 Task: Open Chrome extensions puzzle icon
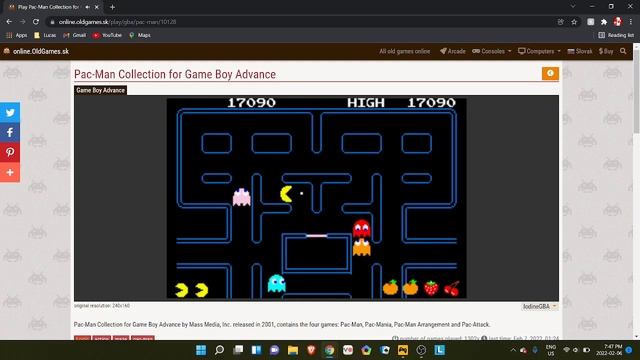[604, 22]
